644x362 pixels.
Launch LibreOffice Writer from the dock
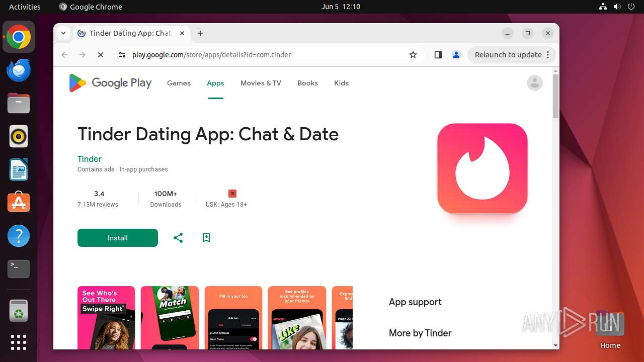19,169
